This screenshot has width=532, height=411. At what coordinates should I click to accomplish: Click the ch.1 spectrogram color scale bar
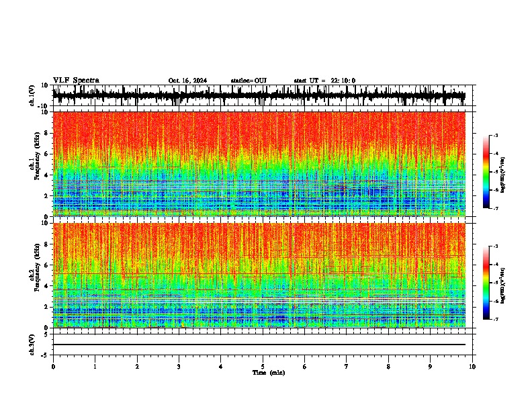[x=486, y=172]
